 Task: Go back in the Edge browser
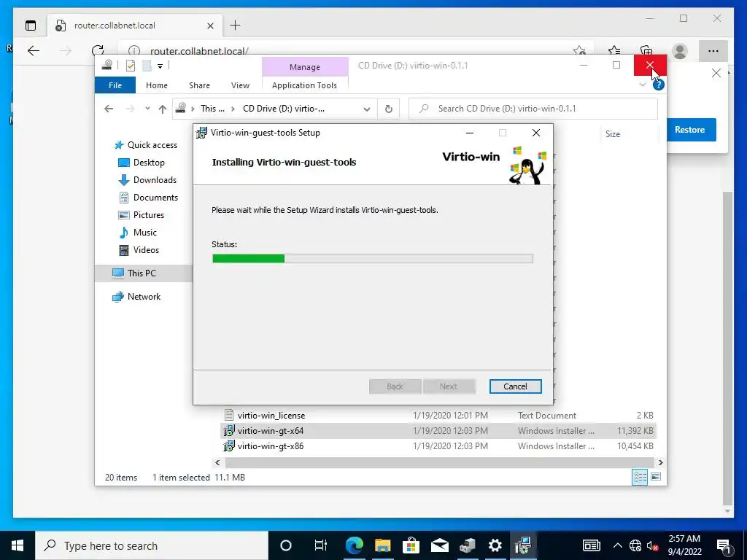(x=34, y=50)
